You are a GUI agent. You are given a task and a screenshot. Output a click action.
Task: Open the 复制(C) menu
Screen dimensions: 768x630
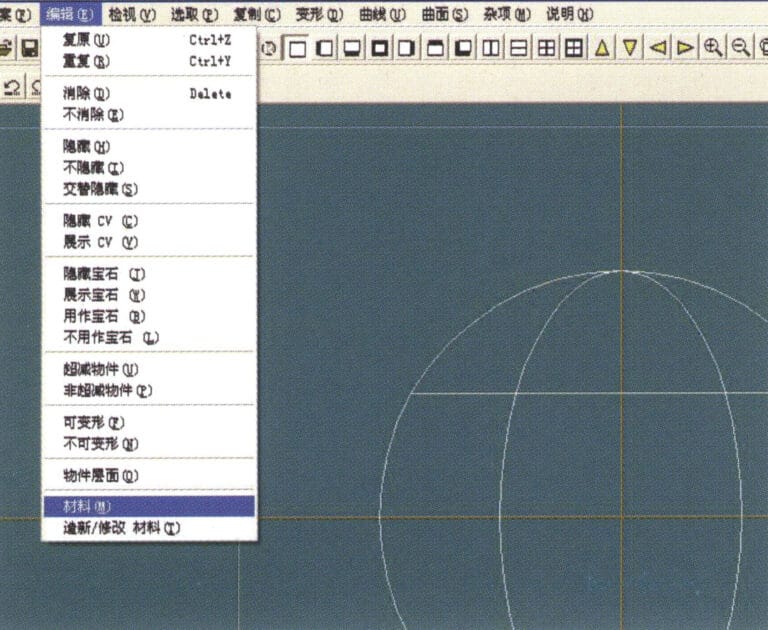[257, 15]
